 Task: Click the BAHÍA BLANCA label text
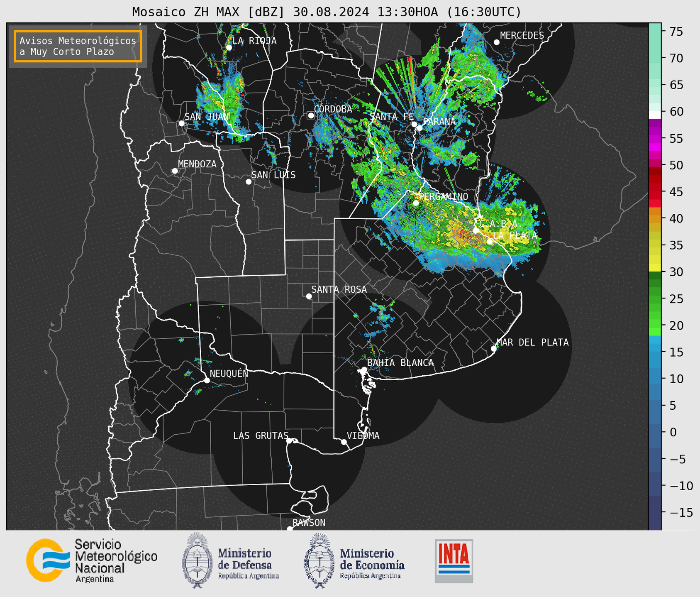click(400, 362)
